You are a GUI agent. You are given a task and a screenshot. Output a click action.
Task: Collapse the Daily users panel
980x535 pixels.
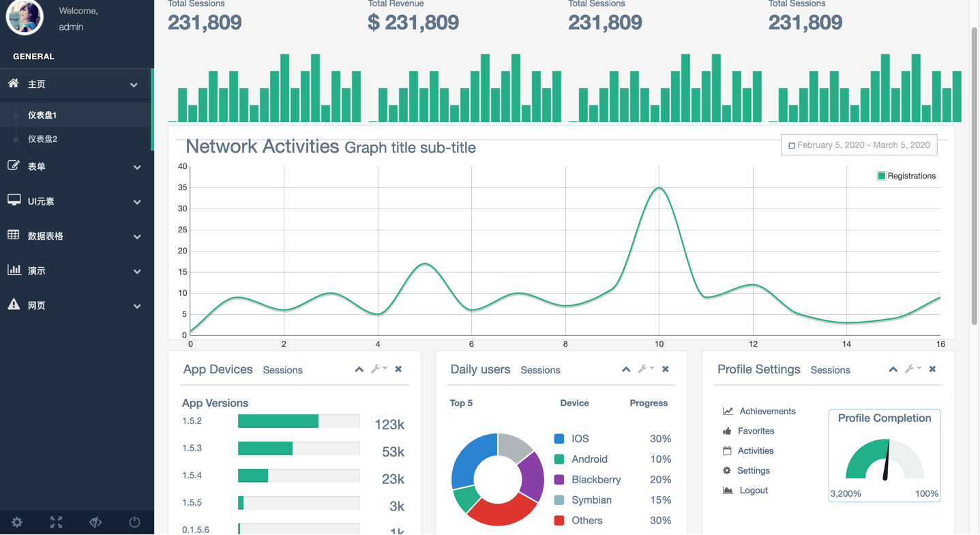point(626,369)
